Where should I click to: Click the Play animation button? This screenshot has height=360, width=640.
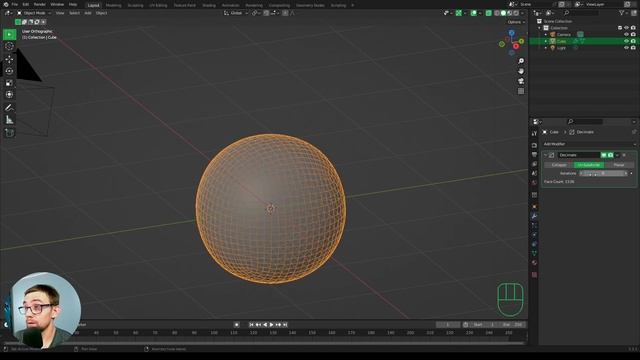pyautogui.click(x=271, y=324)
